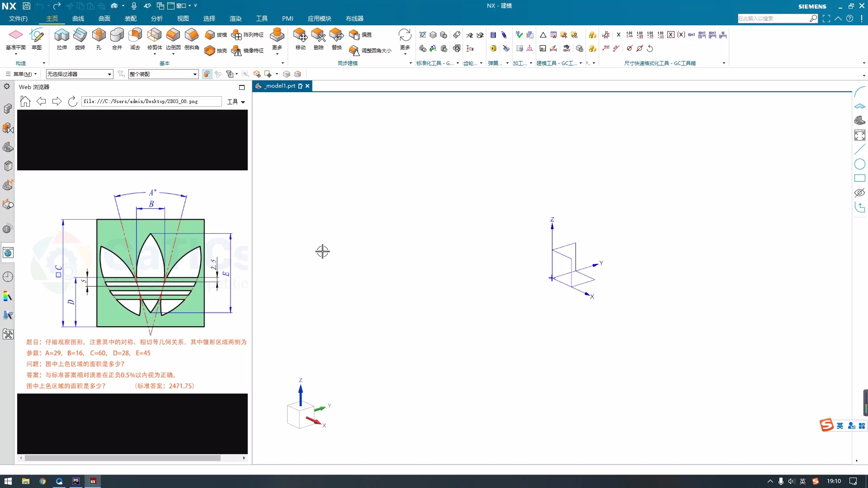Switch to the 曲线 ribbon tab

click(78, 19)
